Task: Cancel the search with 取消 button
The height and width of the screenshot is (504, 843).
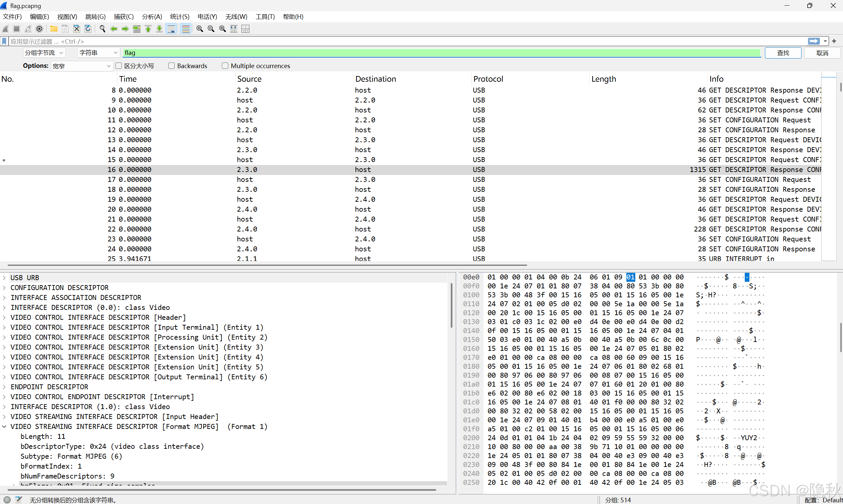Action: click(x=822, y=53)
